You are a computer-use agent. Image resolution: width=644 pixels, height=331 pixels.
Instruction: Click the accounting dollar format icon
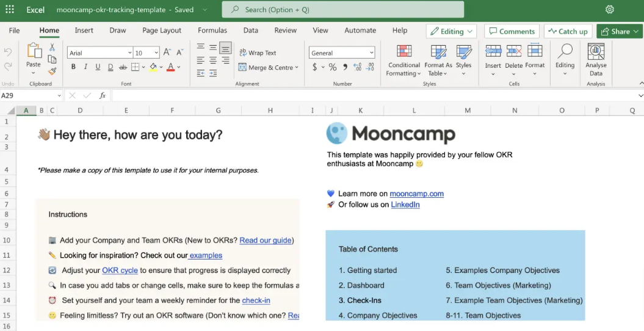pos(314,67)
